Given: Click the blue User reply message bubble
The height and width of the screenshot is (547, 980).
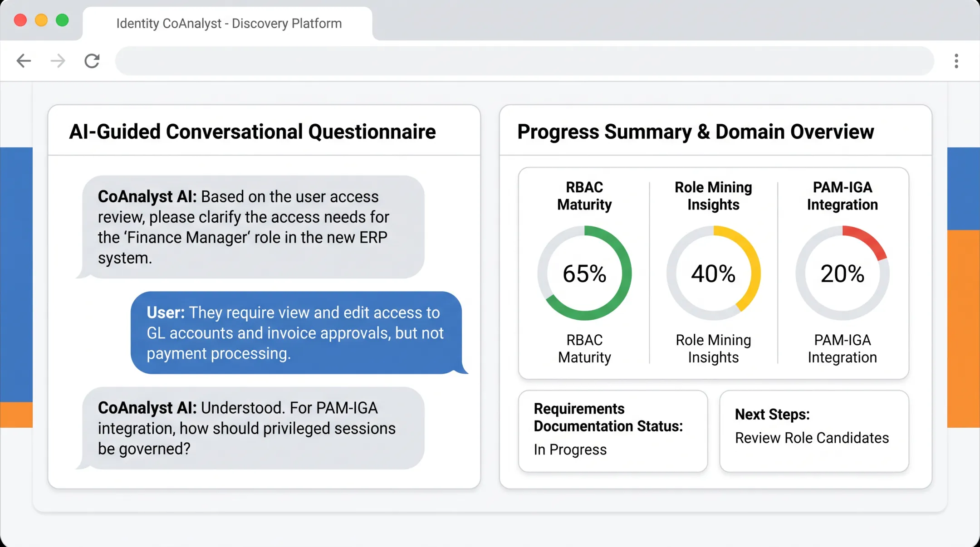Looking at the screenshot, I should [299, 333].
